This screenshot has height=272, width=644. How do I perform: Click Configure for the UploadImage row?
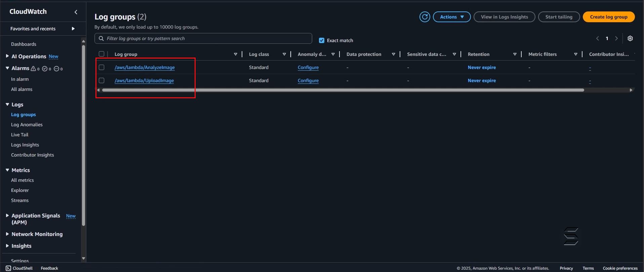point(308,80)
